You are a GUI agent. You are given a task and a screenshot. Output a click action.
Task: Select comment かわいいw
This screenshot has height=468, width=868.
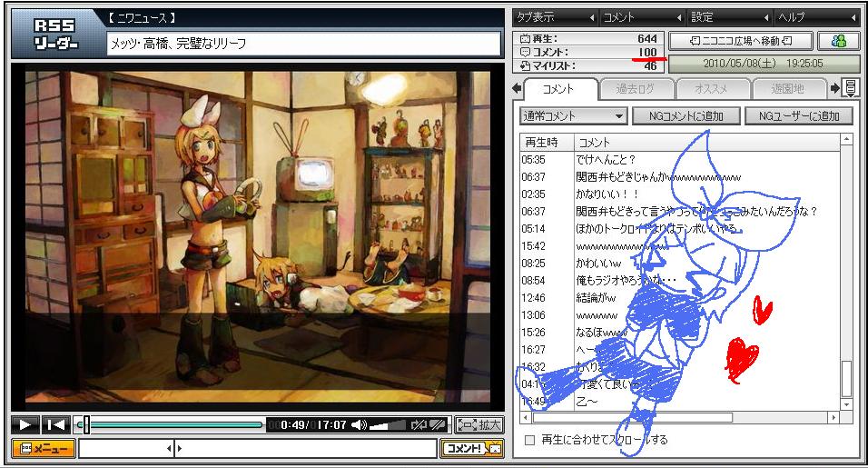point(598,263)
